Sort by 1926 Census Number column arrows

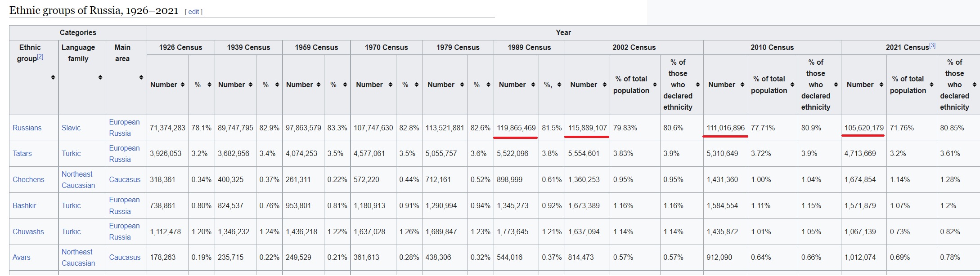(x=183, y=85)
